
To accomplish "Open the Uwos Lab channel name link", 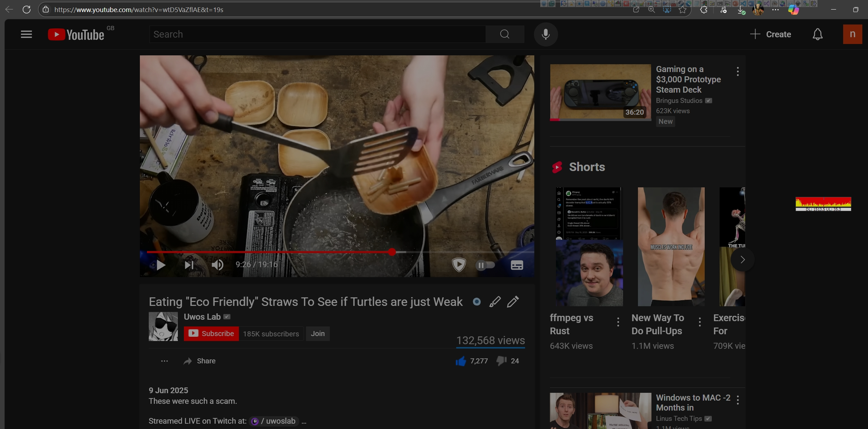I will point(202,317).
